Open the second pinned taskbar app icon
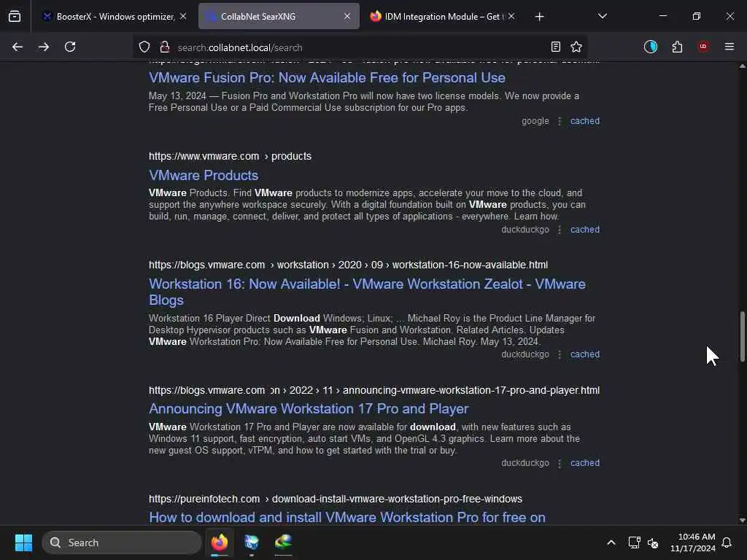Screen dimensions: 747x560 point(252,542)
